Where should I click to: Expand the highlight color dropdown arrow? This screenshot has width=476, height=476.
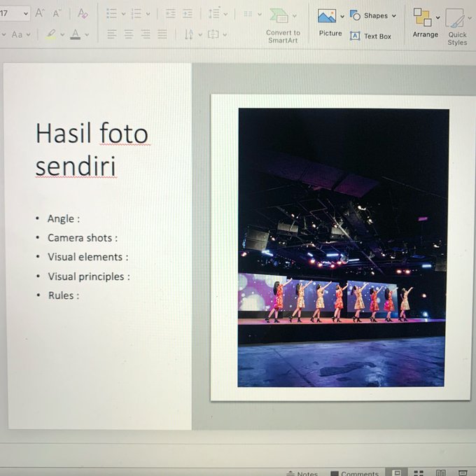(x=62, y=34)
